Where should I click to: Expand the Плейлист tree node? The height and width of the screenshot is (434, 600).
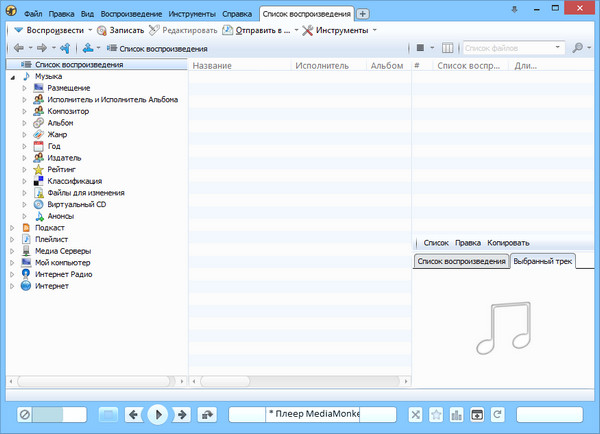pos(13,239)
